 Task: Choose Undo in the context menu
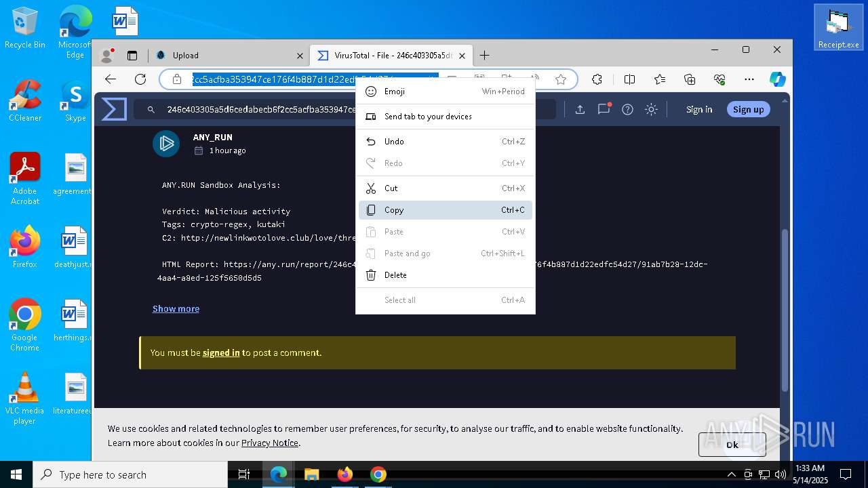tap(446, 142)
